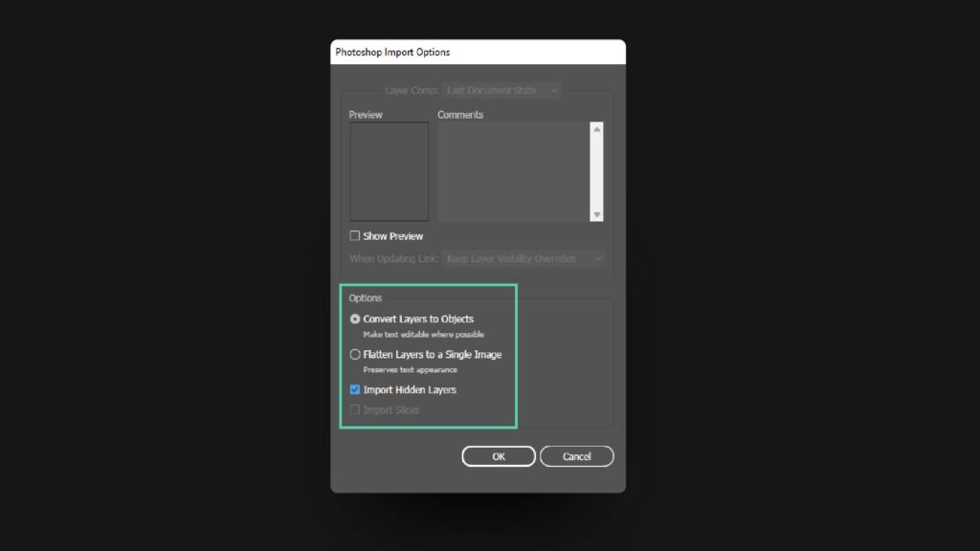980x551 pixels.
Task: Click the Comments scrollbar down arrow
Action: click(x=597, y=214)
